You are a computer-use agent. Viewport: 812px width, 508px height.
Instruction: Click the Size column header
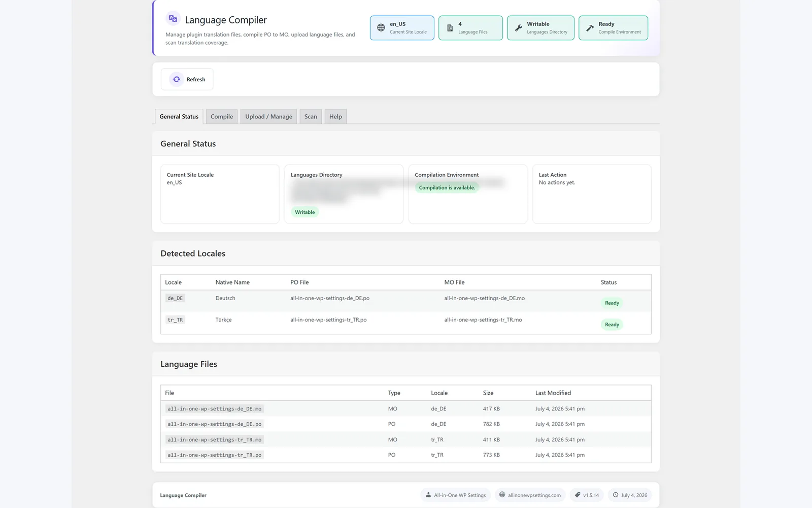point(488,393)
